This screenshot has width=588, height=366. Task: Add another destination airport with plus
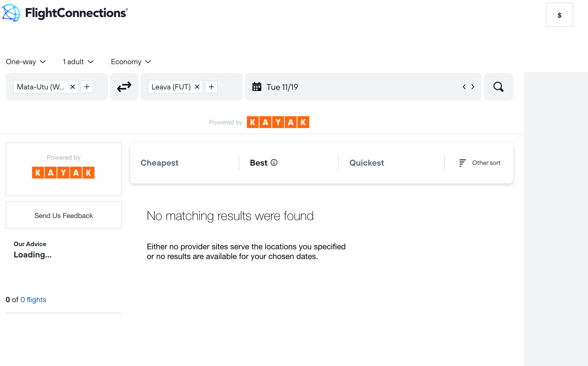click(x=211, y=87)
